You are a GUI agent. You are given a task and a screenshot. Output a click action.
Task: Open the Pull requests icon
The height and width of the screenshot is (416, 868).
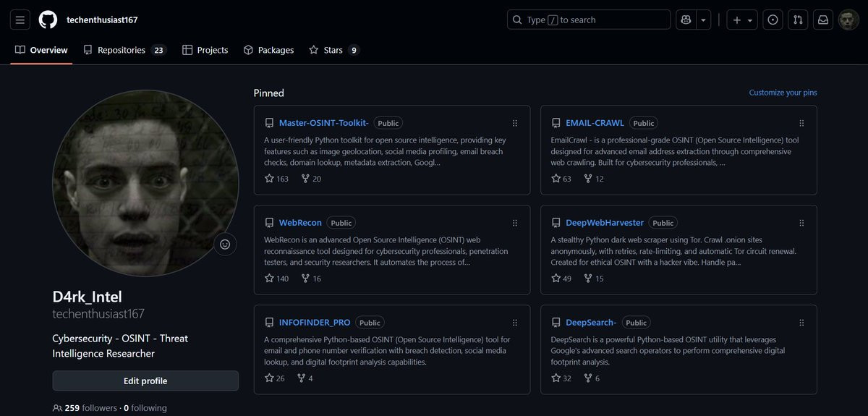point(798,20)
